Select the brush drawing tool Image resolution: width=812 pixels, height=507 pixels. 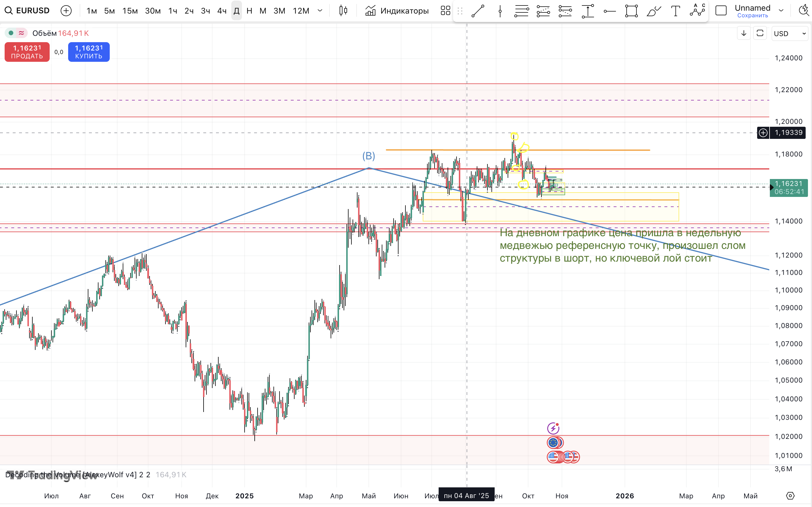[x=653, y=11]
